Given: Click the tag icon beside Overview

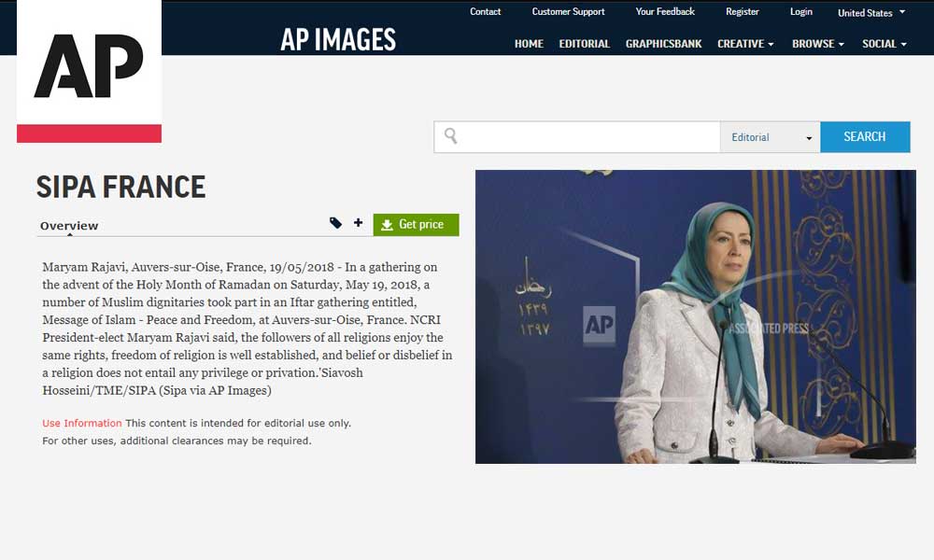Looking at the screenshot, I should (336, 223).
